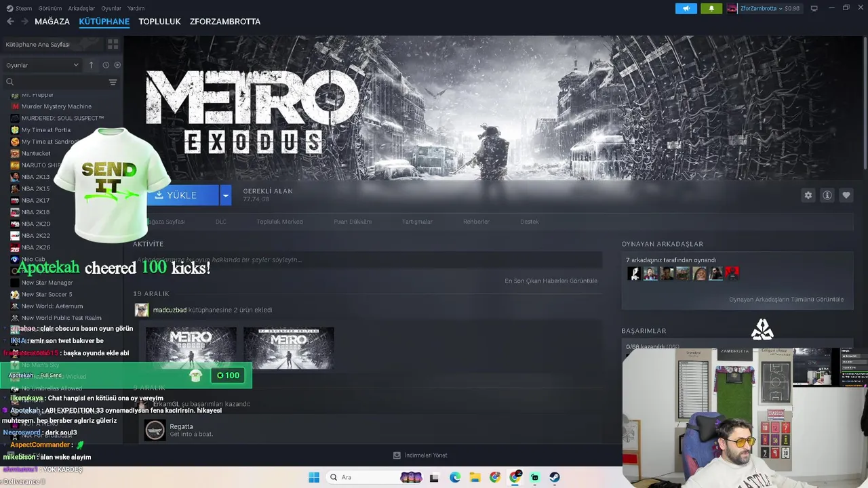Open the Oyunlar filter dropdown
The height and width of the screenshot is (488, 868).
[43, 65]
